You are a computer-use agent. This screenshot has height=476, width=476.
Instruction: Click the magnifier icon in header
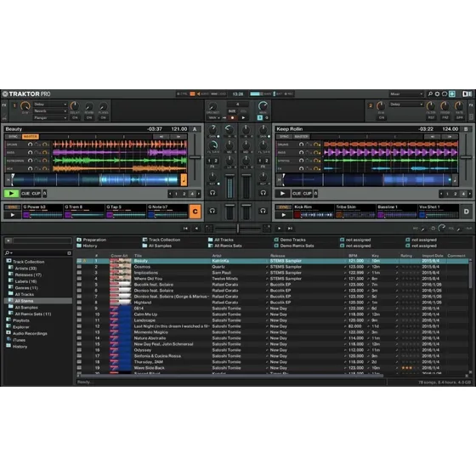tap(430, 94)
